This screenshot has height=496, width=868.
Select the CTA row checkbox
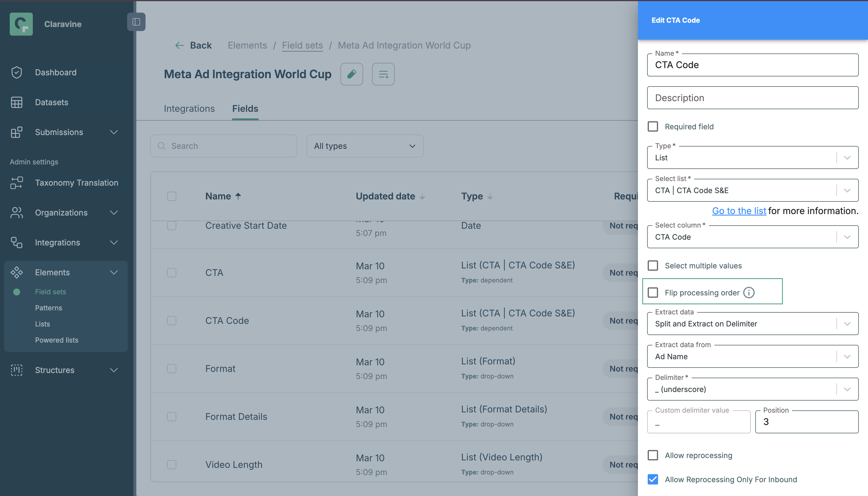pyautogui.click(x=171, y=272)
